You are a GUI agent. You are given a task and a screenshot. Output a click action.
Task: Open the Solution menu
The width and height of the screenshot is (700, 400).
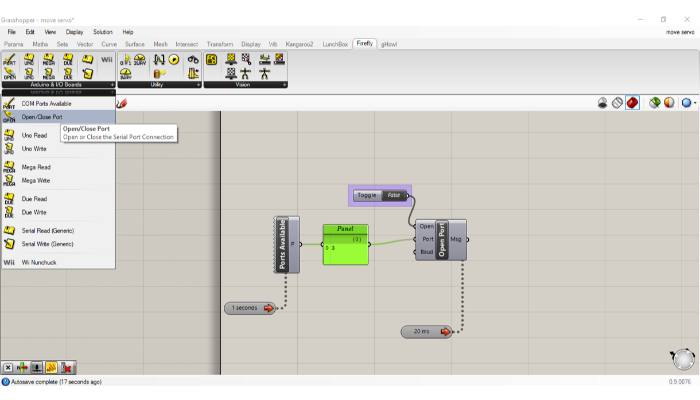click(103, 32)
